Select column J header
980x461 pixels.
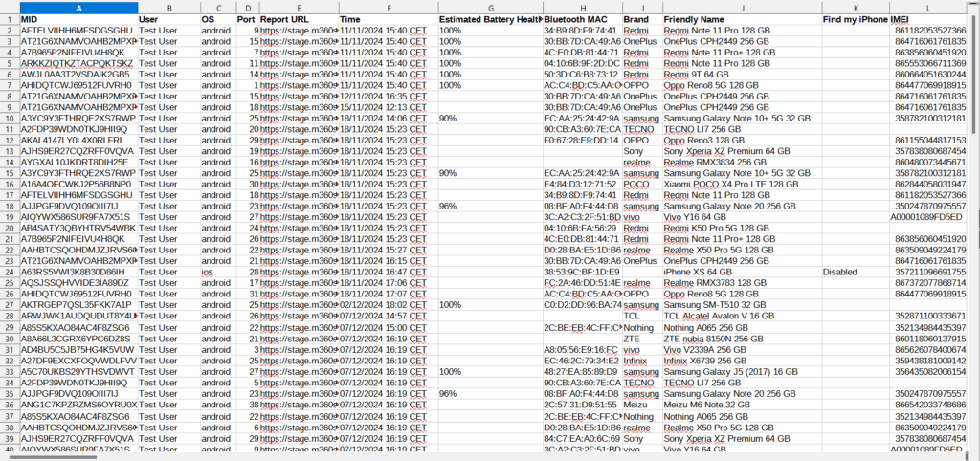[742, 8]
